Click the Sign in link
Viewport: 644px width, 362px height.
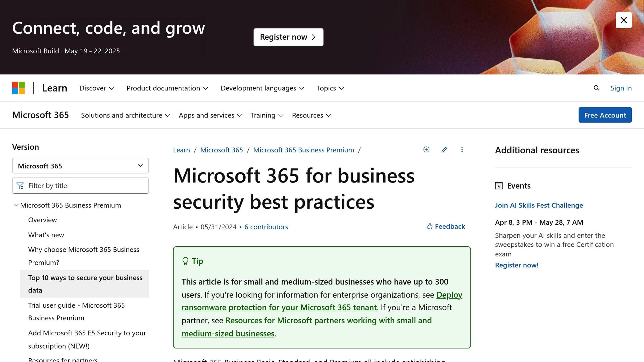coord(621,88)
